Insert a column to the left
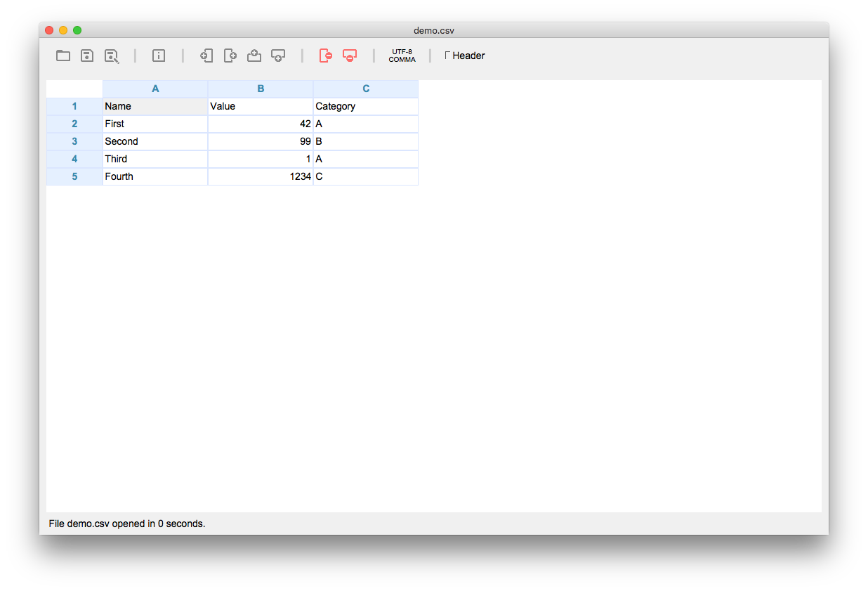 click(x=206, y=56)
